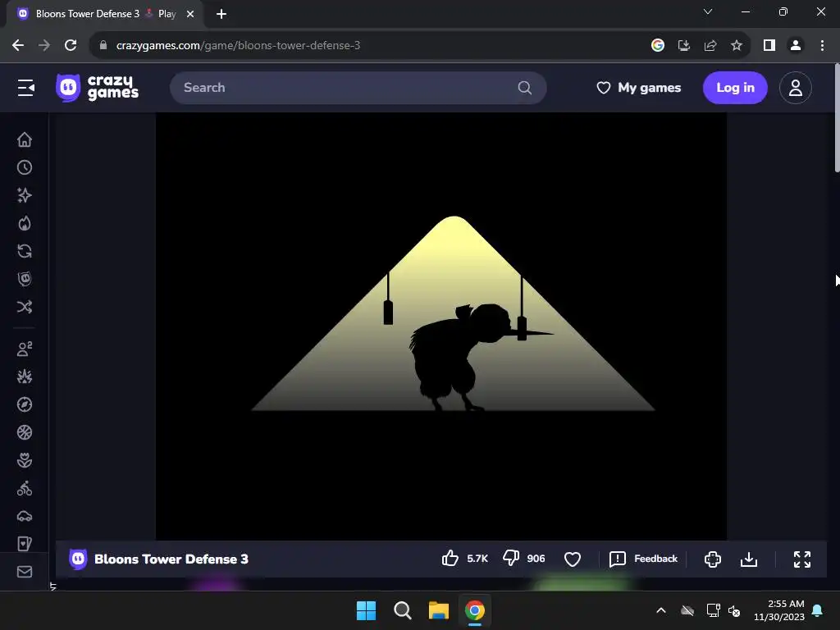The image size is (840, 630).
Task: Click the page vertical scrollbar
Action: pyautogui.click(x=837, y=118)
